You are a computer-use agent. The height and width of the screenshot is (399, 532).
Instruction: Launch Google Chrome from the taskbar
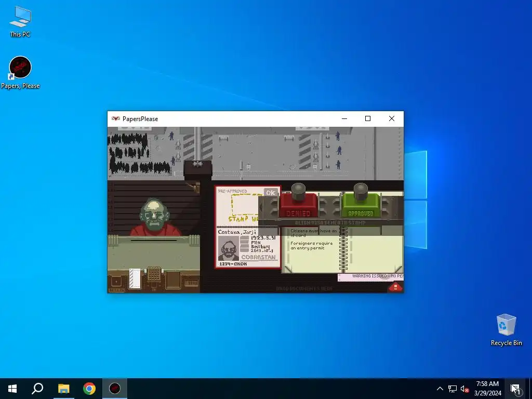tap(89, 389)
